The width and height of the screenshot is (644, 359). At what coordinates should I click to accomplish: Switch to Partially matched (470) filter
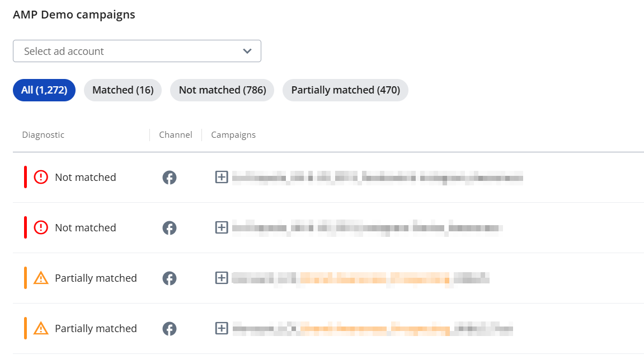coord(345,90)
